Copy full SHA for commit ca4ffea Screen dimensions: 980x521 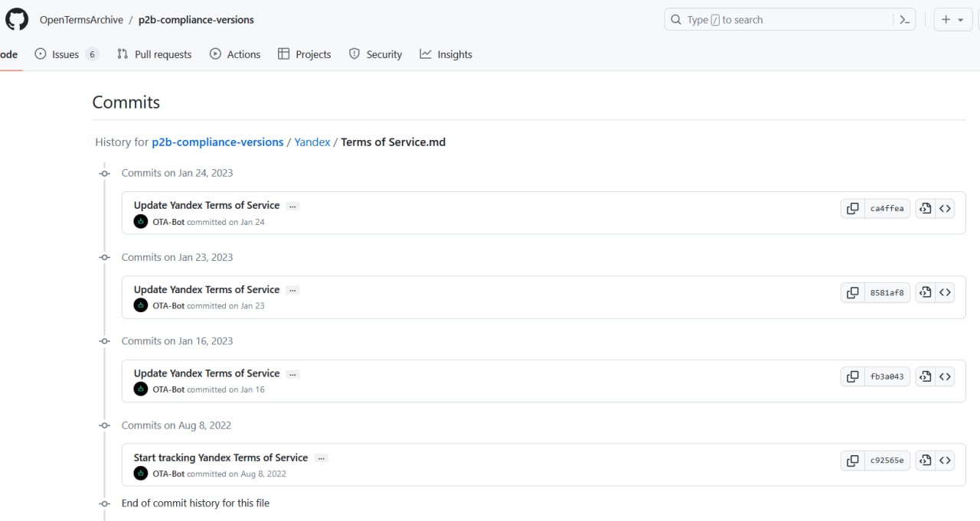tap(852, 208)
